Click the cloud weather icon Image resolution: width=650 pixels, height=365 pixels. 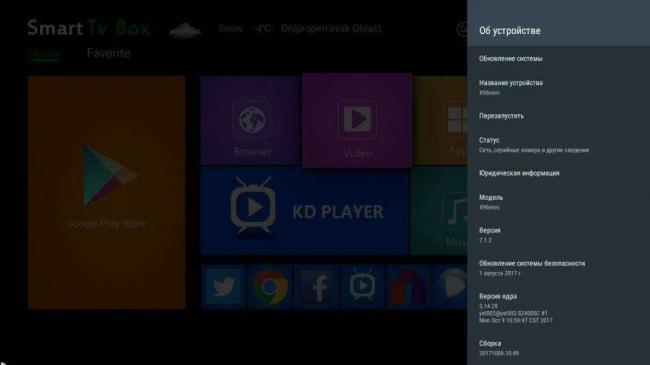[x=186, y=30]
